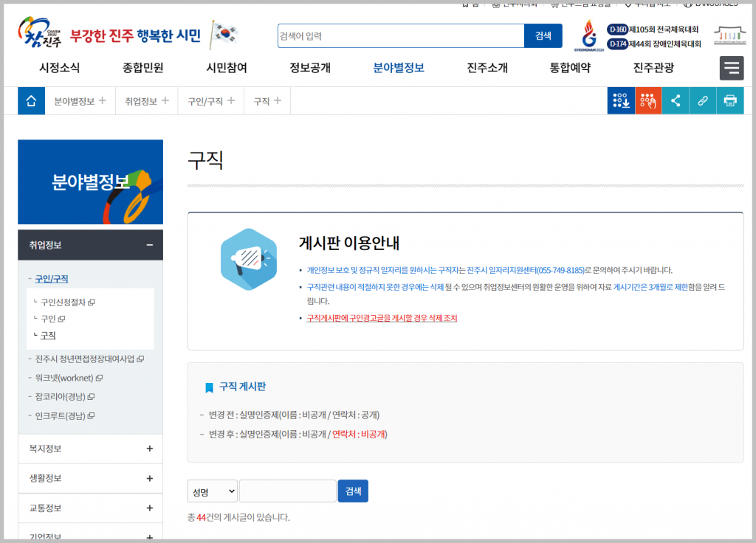
Task: Open the 통합예약 main menu
Action: pos(571,68)
